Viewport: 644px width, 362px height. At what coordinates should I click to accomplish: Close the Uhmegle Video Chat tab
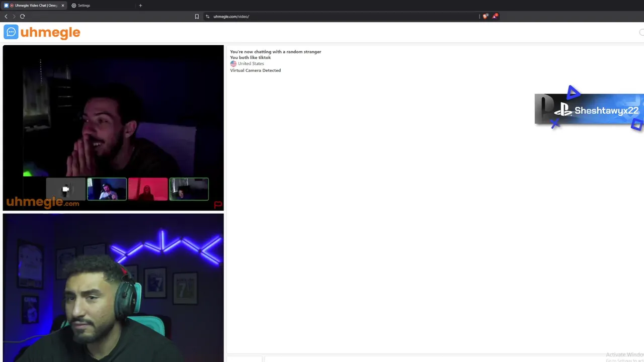63,6
